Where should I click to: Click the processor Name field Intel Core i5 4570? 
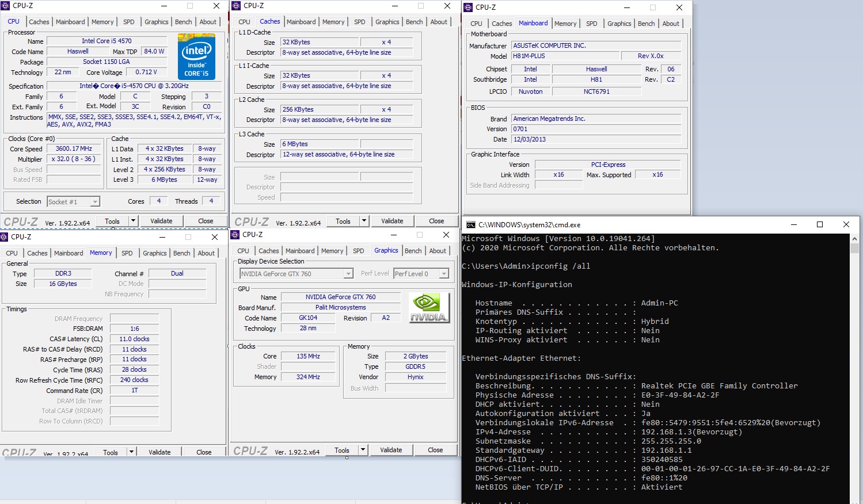pyautogui.click(x=107, y=41)
